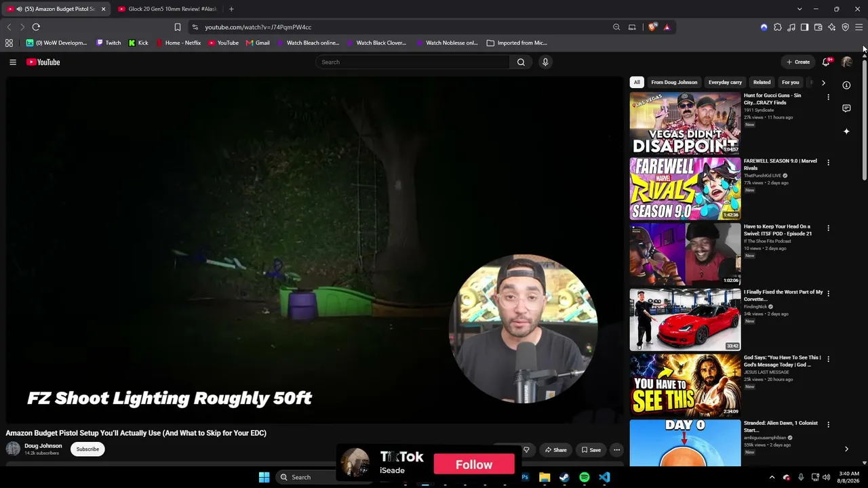This screenshot has height=488, width=868.
Task: Open the media control music note icon
Action: pos(791,27)
